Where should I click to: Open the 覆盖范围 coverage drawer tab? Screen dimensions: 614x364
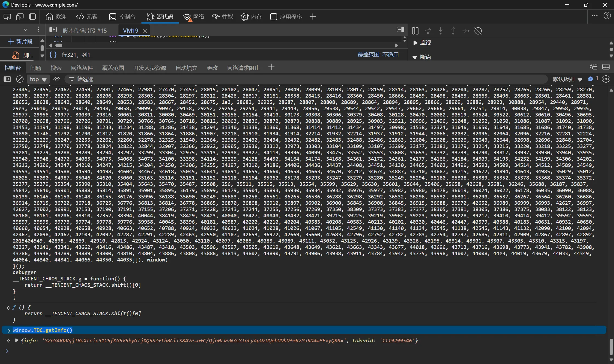coord(113,68)
